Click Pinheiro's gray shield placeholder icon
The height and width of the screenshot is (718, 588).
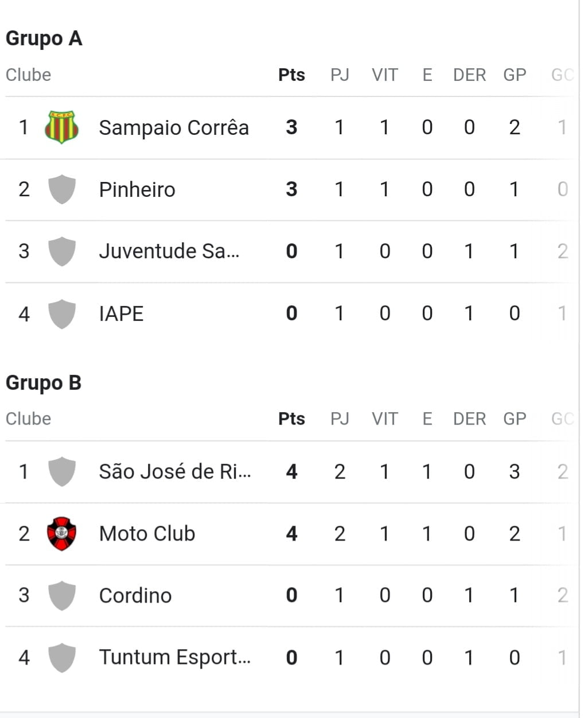point(61,189)
